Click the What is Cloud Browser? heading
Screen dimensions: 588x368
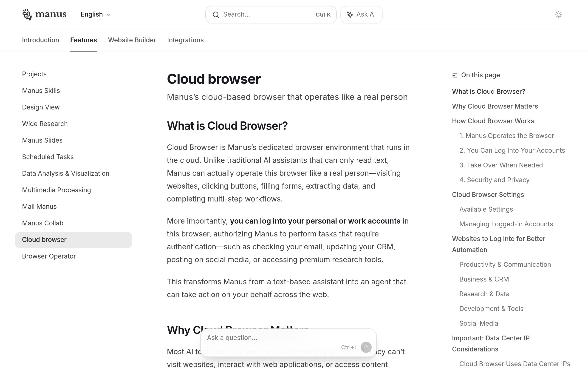pyautogui.click(x=227, y=126)
